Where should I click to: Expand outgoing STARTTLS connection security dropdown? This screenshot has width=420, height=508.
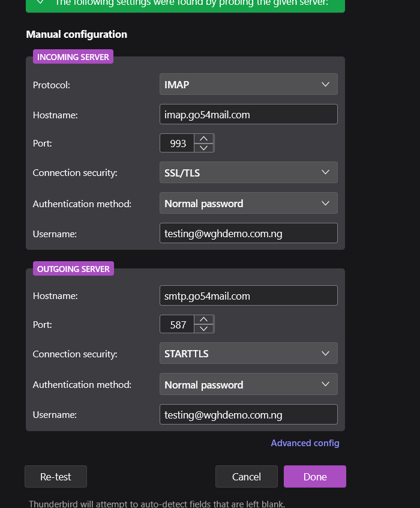click(x=248, y=354)
